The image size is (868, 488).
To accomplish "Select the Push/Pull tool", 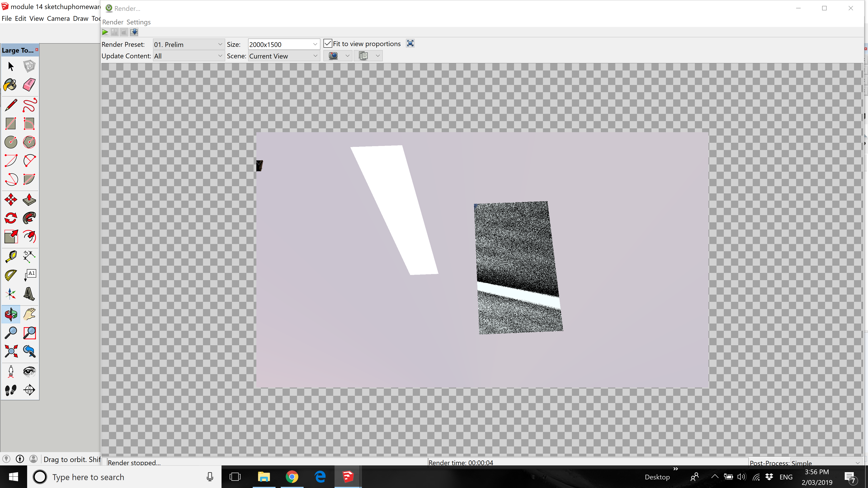I will coord(29,200).
